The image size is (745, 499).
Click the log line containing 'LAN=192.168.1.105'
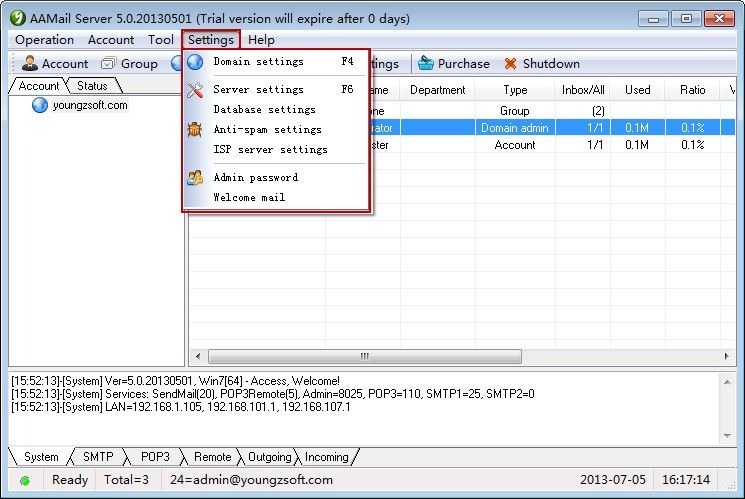click(x=181, y=407)
